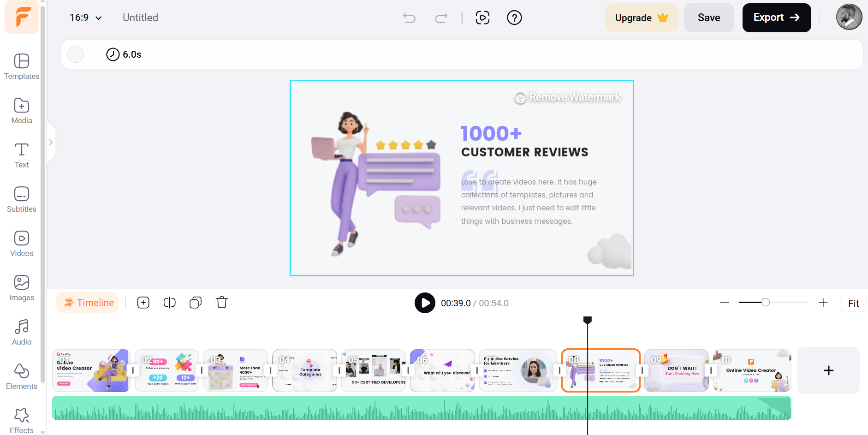Switch to the Timeline tab
The image size is (868, 435).
coord(87,302)
